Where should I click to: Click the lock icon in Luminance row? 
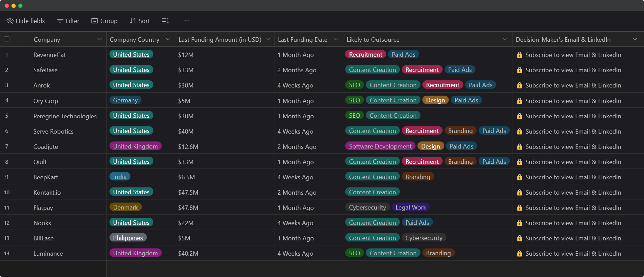coord(519,254)
